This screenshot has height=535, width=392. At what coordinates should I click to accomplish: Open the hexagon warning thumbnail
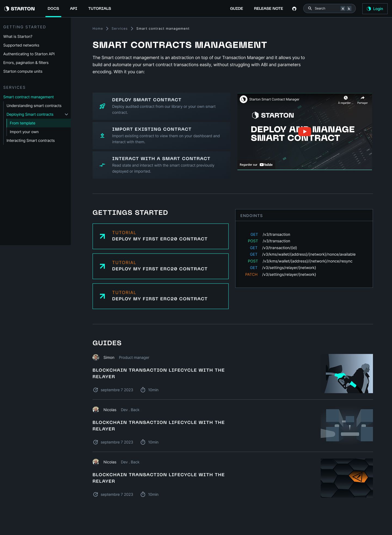tap(347, 478)
